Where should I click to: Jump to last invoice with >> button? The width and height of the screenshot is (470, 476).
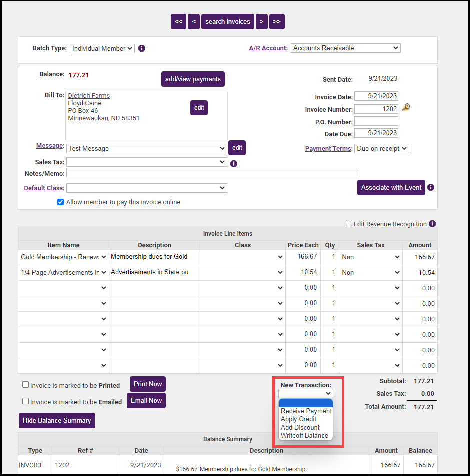[277, 22]
